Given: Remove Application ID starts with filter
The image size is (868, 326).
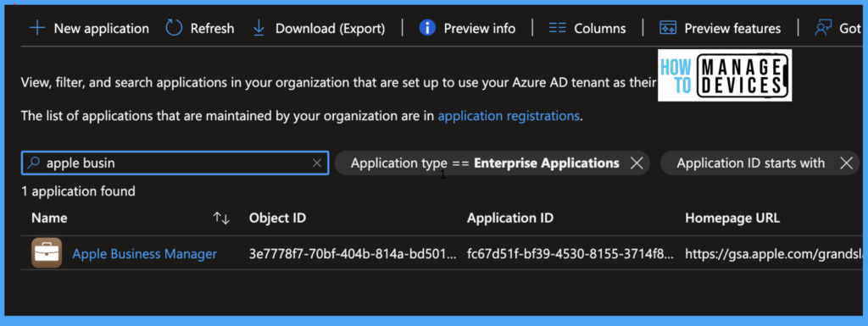Looking at the screenshot, I should pyautogui.click(x=847, y=163).
